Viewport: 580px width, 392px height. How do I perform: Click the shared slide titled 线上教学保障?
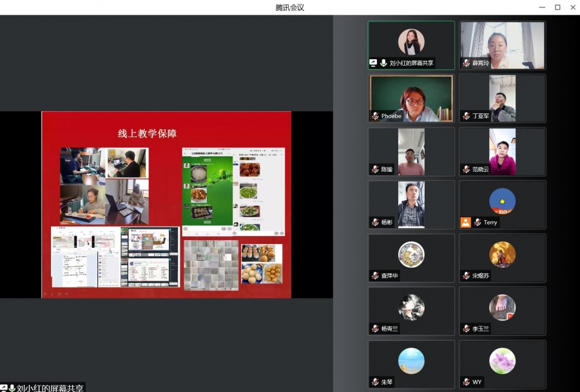coord(166,205)
